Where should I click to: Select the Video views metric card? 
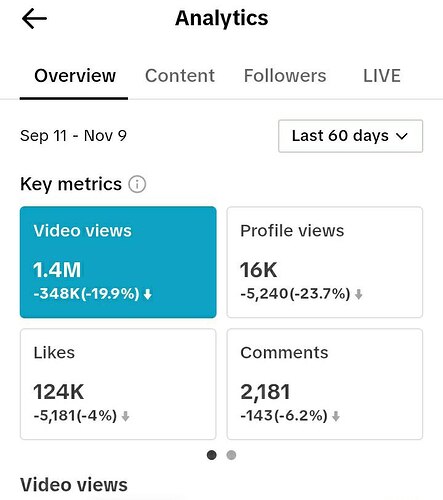point(118,262)
